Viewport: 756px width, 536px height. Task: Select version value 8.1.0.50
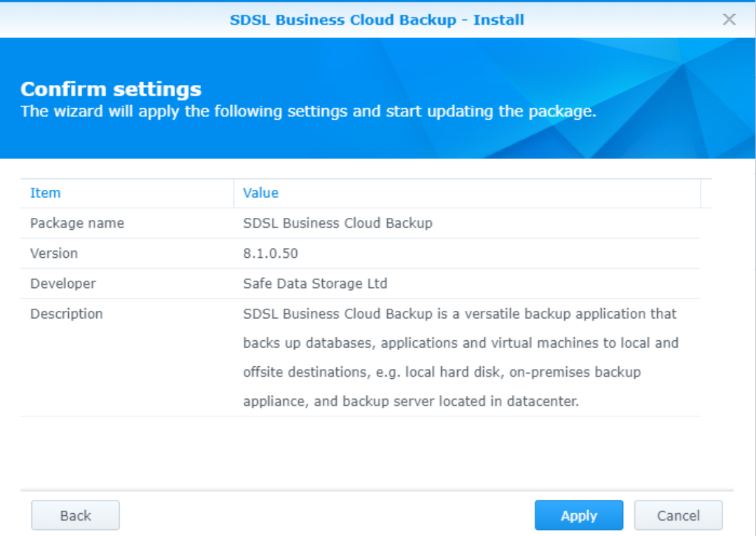(x=271, y=253)
